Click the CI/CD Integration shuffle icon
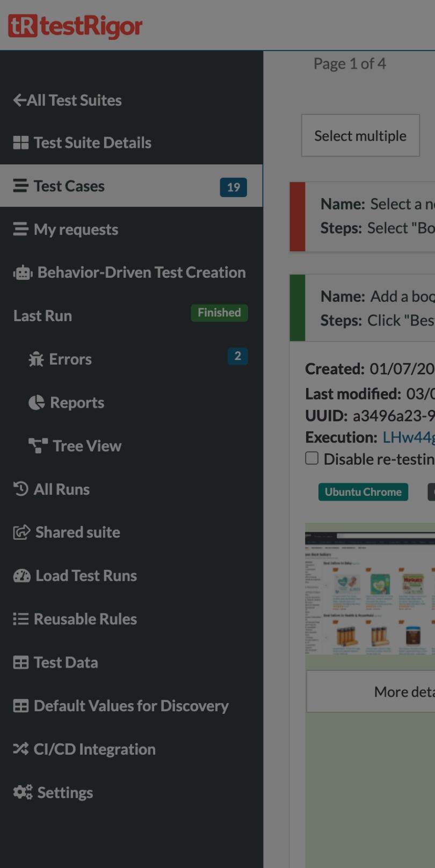Image resolution: width=435 pixels, height=868 pixels. coord(20,749)
